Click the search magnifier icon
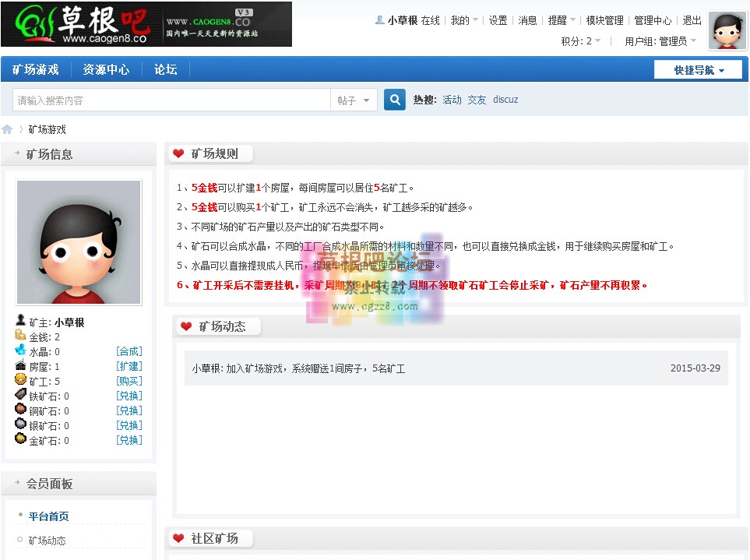Viewport: 750px width, 560px height. (393, 100)
